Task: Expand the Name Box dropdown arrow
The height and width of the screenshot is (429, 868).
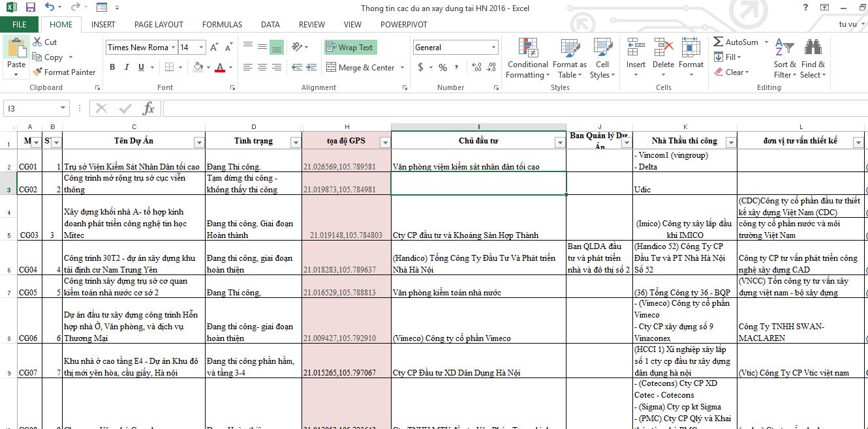Action: tap(63, 108)
